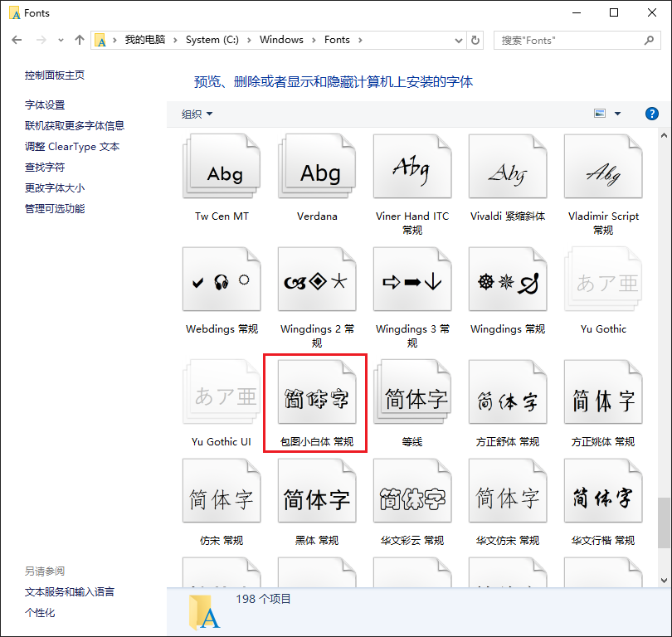Click the scrollbar down arrow
The image size is (672, 637).
click(x=664, y=581)
